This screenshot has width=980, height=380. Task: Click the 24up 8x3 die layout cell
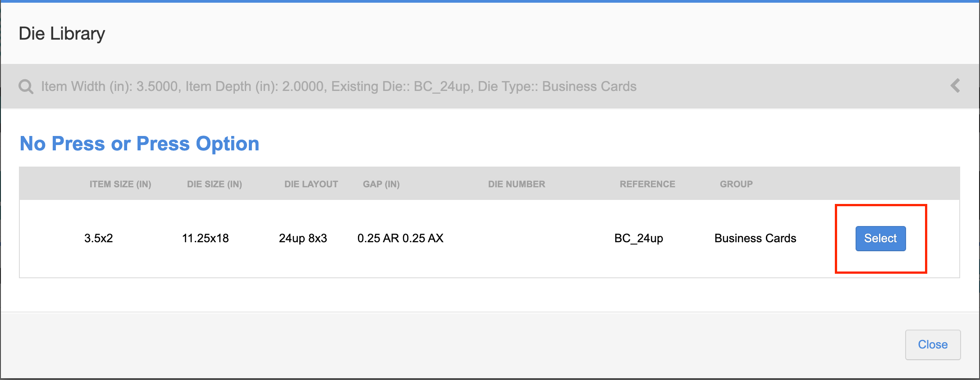click(303, 238)
